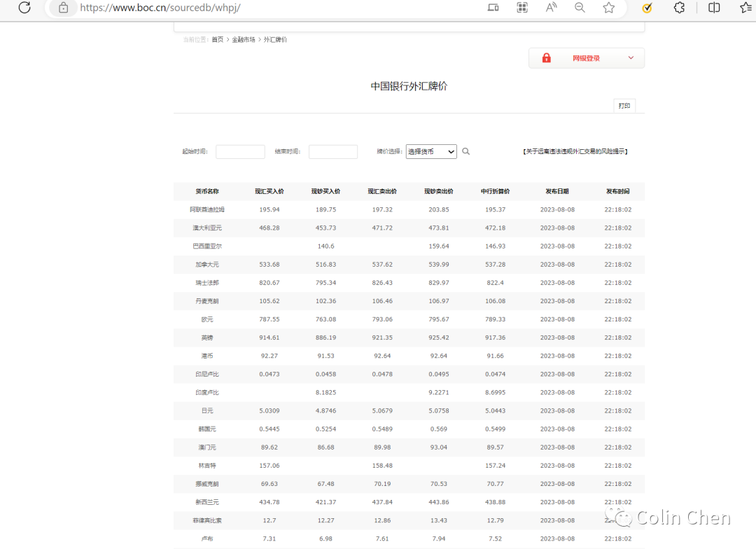Open the split screen icon
Screen dimensions: 756x549
(x=713, y=8)
